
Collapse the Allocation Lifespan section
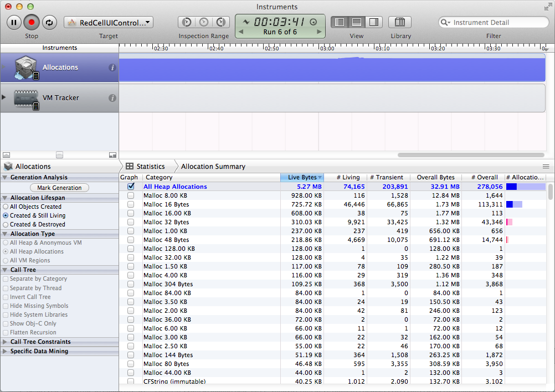5,198
